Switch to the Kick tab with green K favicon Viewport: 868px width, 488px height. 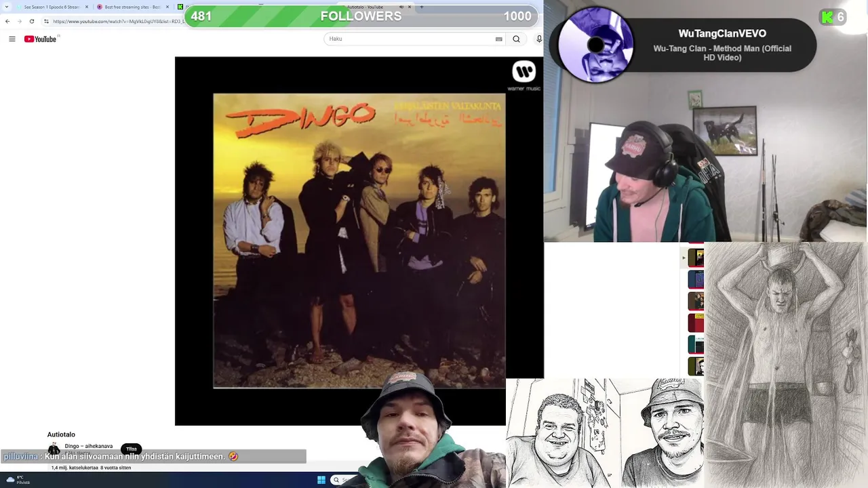180,7
